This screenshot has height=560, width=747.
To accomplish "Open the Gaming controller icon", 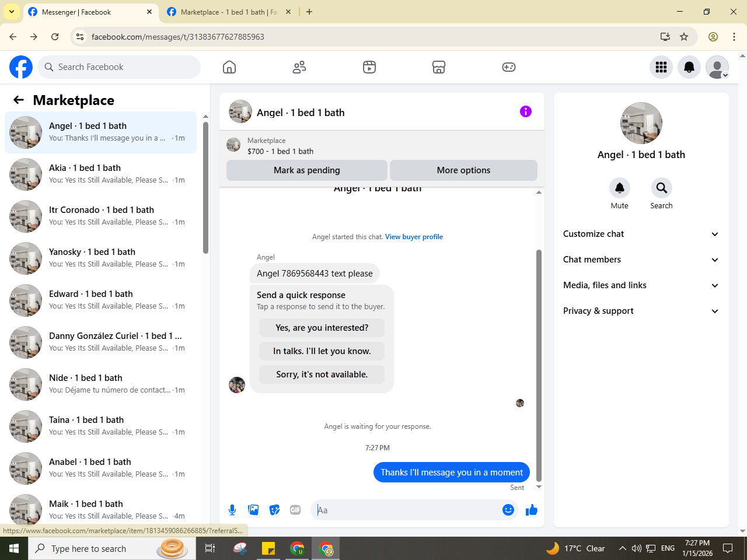I will 509,67.
